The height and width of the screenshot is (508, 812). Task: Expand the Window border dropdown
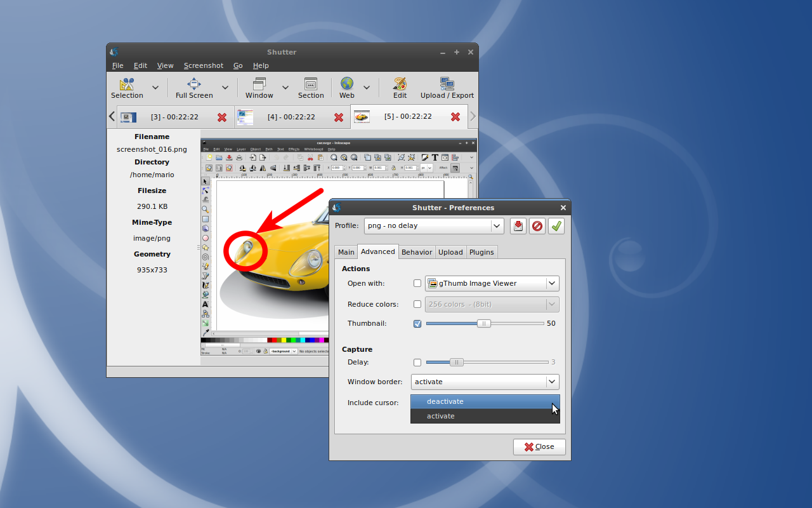tap(485, 382)
